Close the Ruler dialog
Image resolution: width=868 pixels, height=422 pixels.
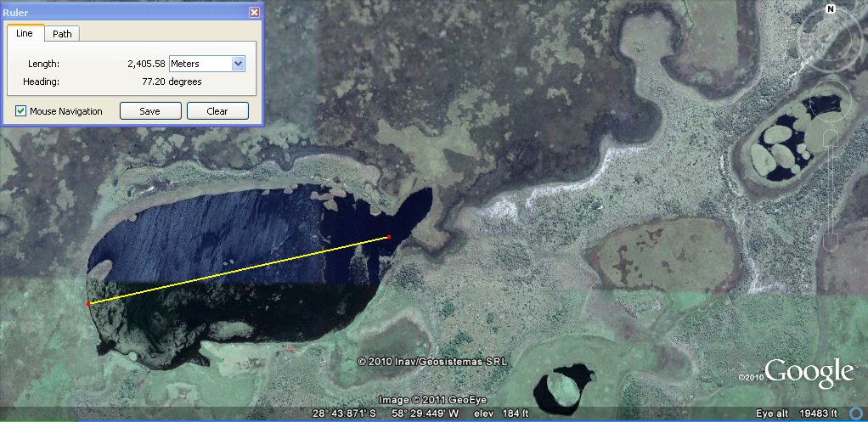pyautogui.click(x=254, y=13)
